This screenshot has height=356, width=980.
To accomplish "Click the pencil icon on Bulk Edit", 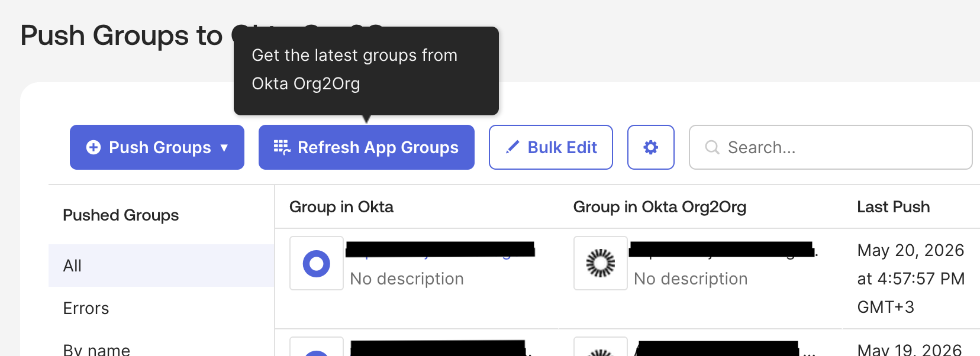I will [x=512, y=147].
